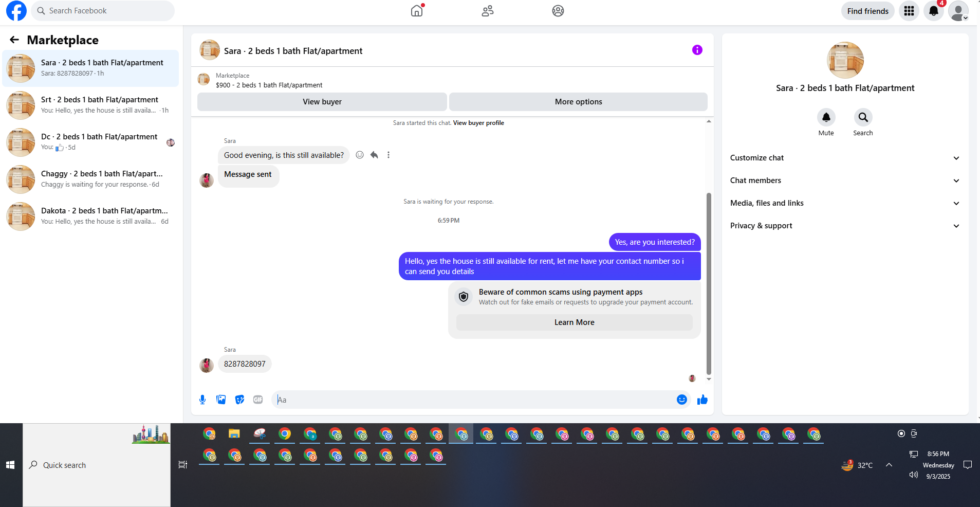The width and height of the screenshot is (980, 507).
Task: Open the GIF picker
Action: pos(258,400)
